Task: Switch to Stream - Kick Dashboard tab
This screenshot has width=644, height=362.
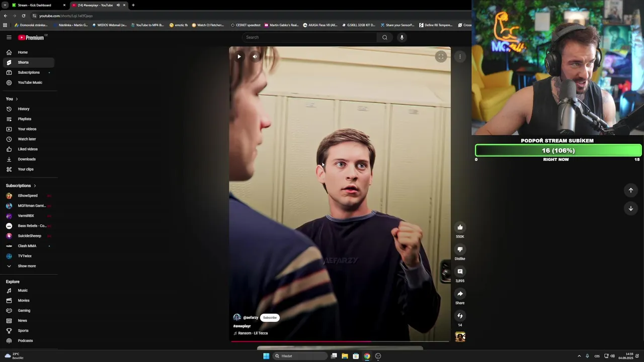Action: click(x=39, y=5)
